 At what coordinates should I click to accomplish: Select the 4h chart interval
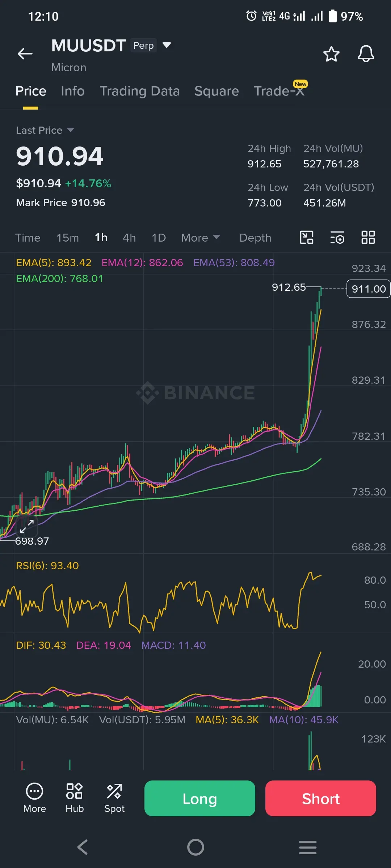pyautogui.click(x=129, y=238)
